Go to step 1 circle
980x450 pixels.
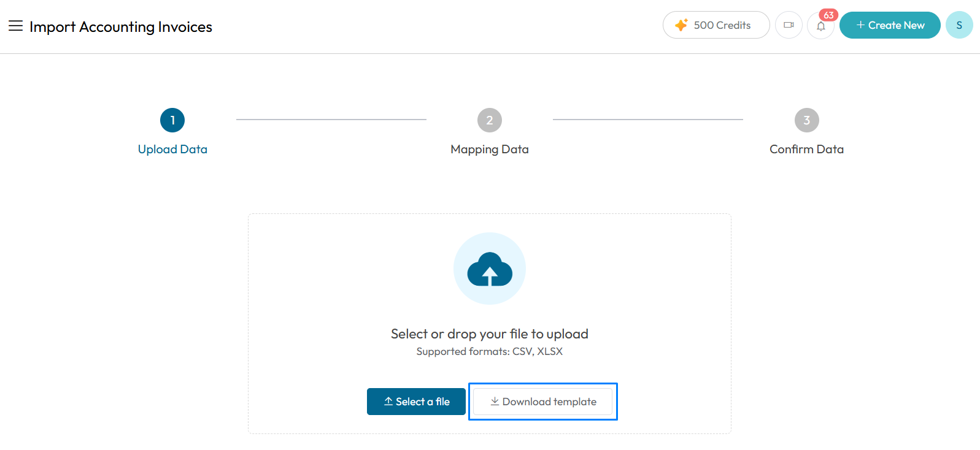[x=172, y=120]
